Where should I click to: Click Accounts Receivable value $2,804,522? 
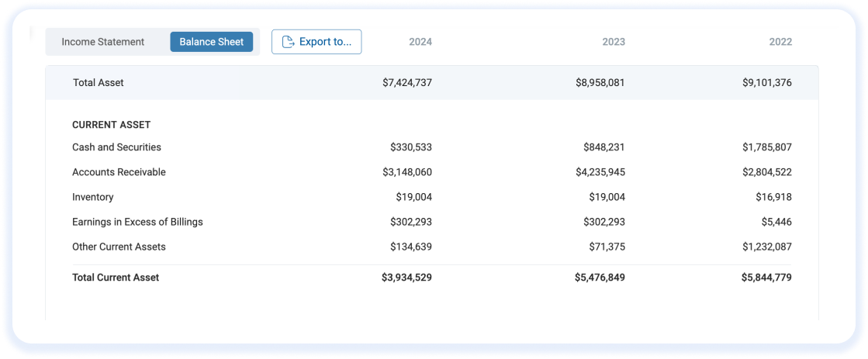(x=767, y=172)
